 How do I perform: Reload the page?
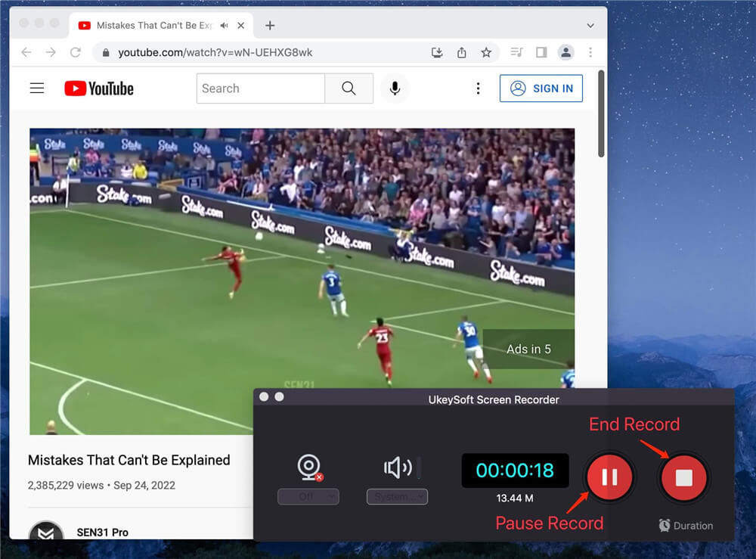click(75, 52)
